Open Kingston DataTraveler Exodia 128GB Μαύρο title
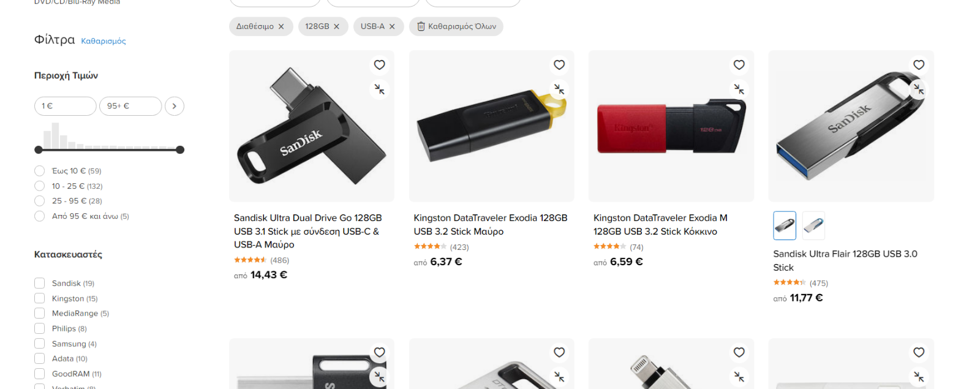980x389 pixels. coord(491,224)
